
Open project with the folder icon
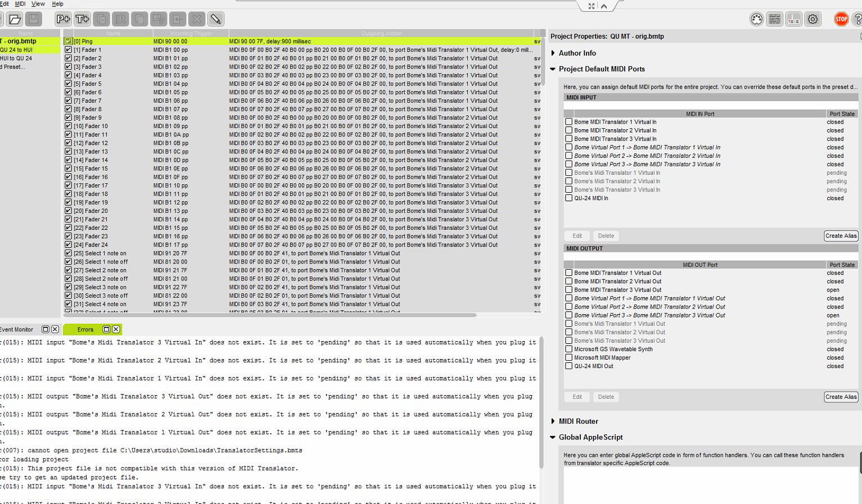15,19
